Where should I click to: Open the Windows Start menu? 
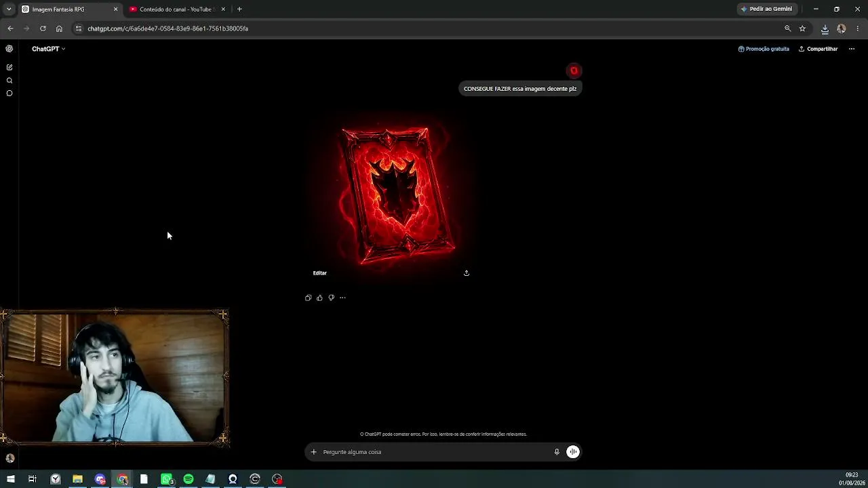pyautogui.click(x=11, y=479)
